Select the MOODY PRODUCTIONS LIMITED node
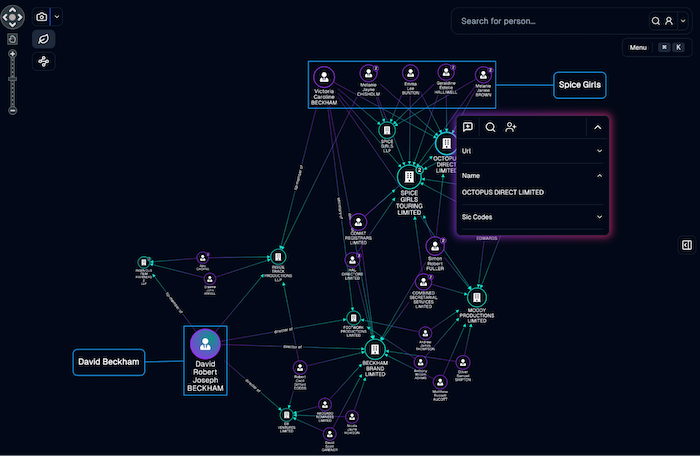This screenshot has width=700, height=456. 476,297
